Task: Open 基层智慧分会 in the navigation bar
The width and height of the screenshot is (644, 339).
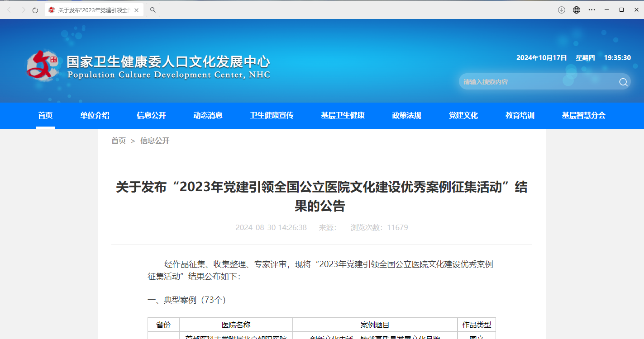Action: point(583,115)
